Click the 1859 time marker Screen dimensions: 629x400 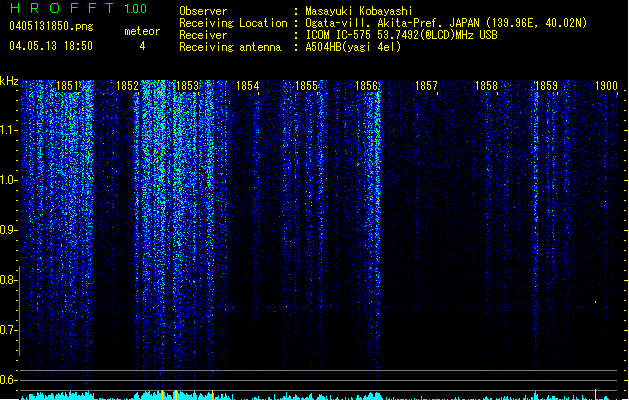pos(546,86)
